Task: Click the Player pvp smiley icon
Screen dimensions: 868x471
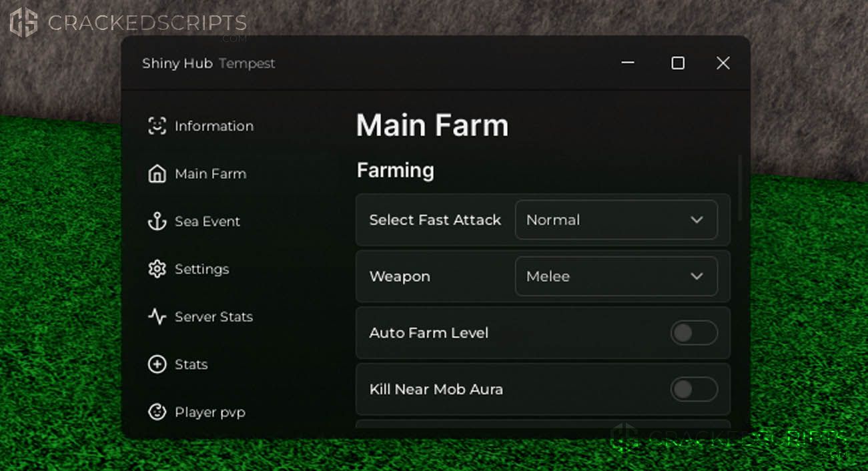Action: (157, 412)
